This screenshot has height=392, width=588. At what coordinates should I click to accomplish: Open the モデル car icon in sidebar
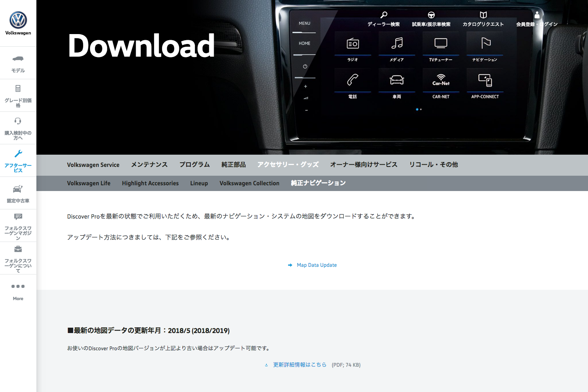point(18,59)
